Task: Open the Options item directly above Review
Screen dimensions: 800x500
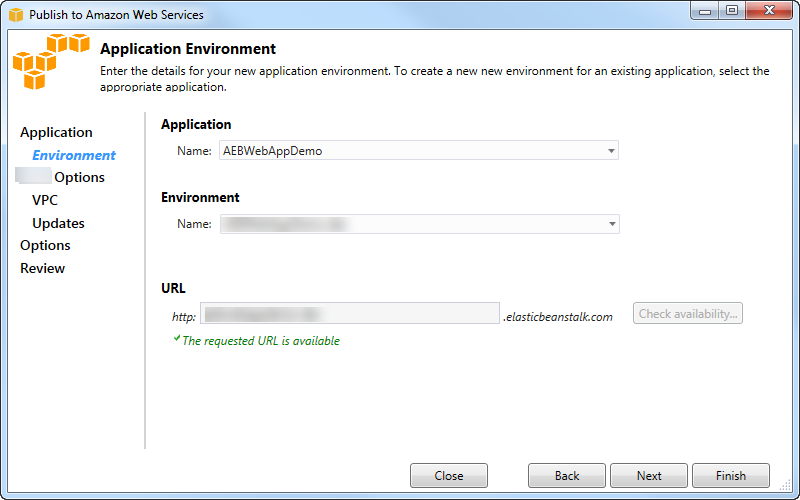Action: (x=45, y=245)
